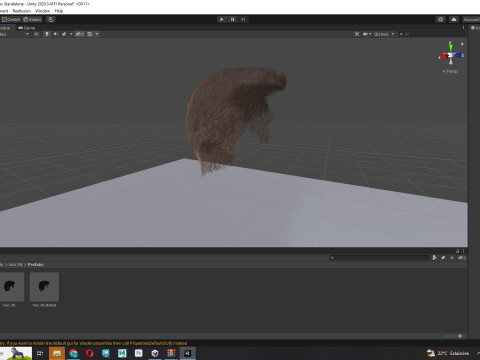
Task: Switch to the Game view tab
Action: [x=26, y=28]
